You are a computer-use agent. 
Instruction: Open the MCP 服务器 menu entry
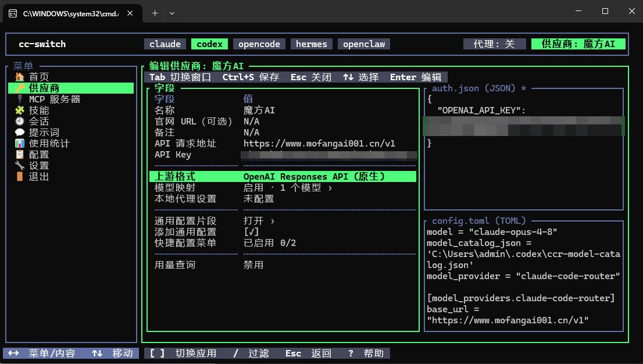tap(55, 99)
